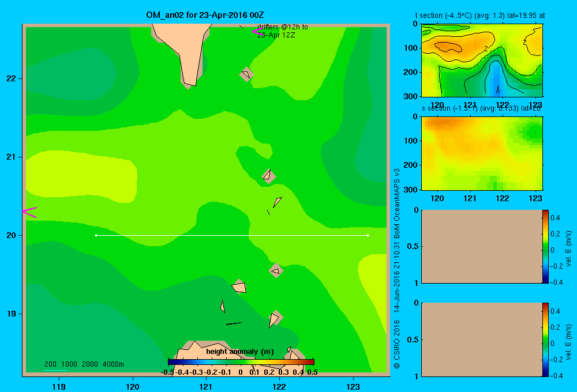
Task: Select the left endpoint of the white section line
Action: (x=96, y=235)
